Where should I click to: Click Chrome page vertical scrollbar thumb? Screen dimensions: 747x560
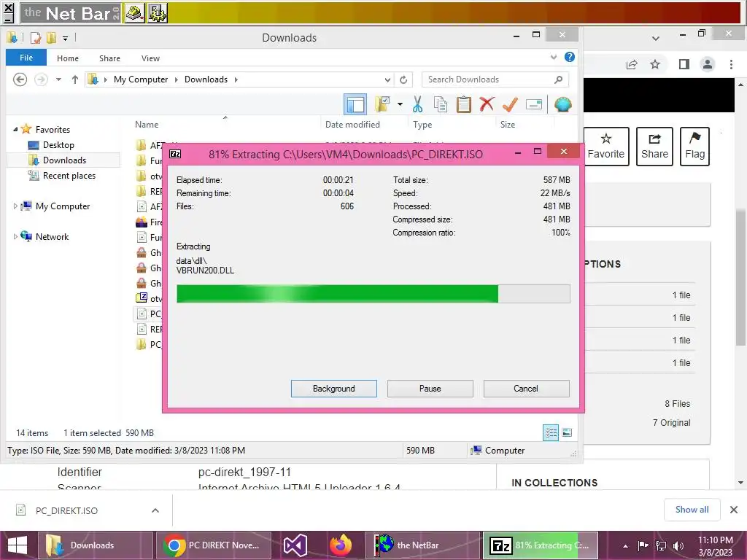740,277
